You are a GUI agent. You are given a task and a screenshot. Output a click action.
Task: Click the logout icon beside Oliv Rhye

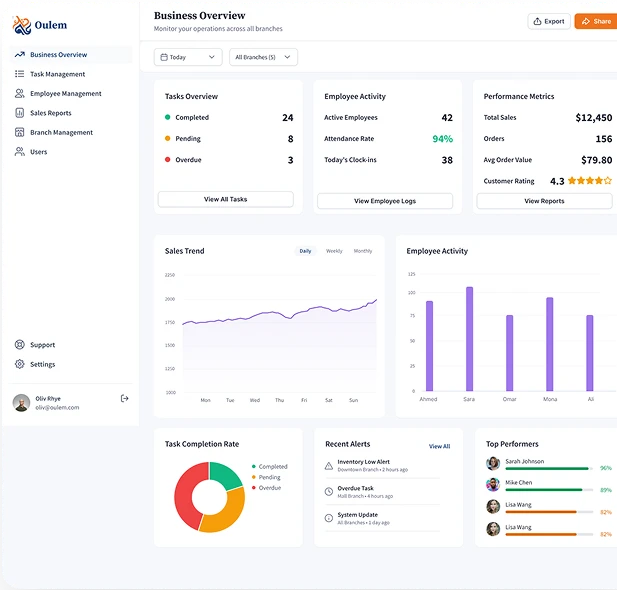[125, 398]
